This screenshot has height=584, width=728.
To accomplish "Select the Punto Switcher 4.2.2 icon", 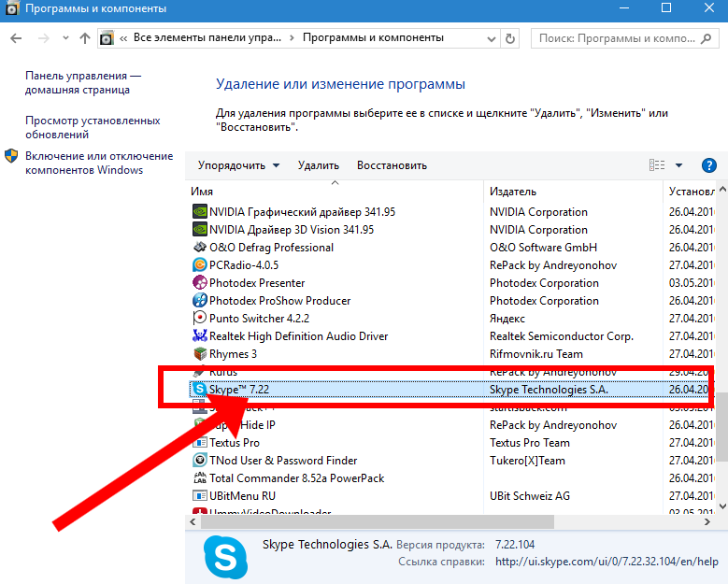I will 199,319.
